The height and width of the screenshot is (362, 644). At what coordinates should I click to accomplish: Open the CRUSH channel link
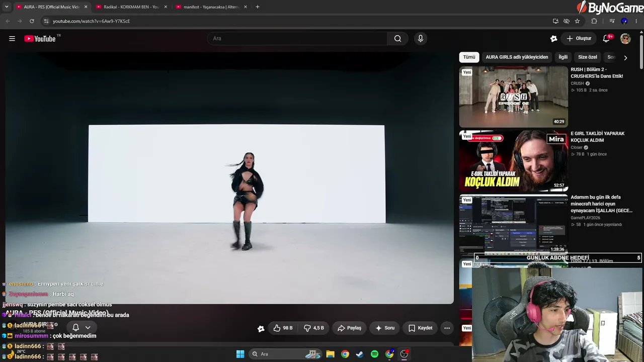point(577,83)
